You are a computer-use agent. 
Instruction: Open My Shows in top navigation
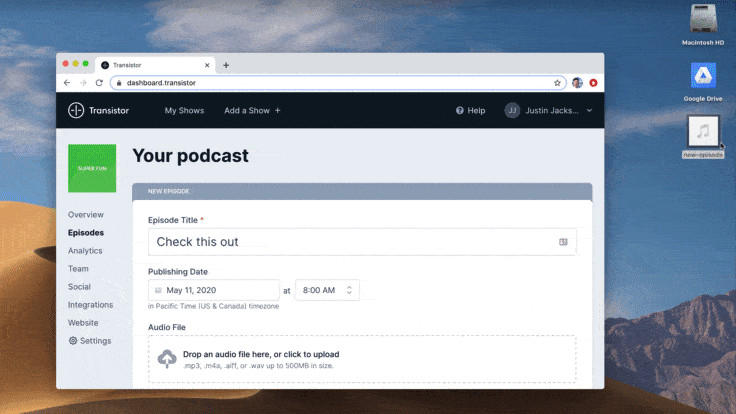(184, 110)
